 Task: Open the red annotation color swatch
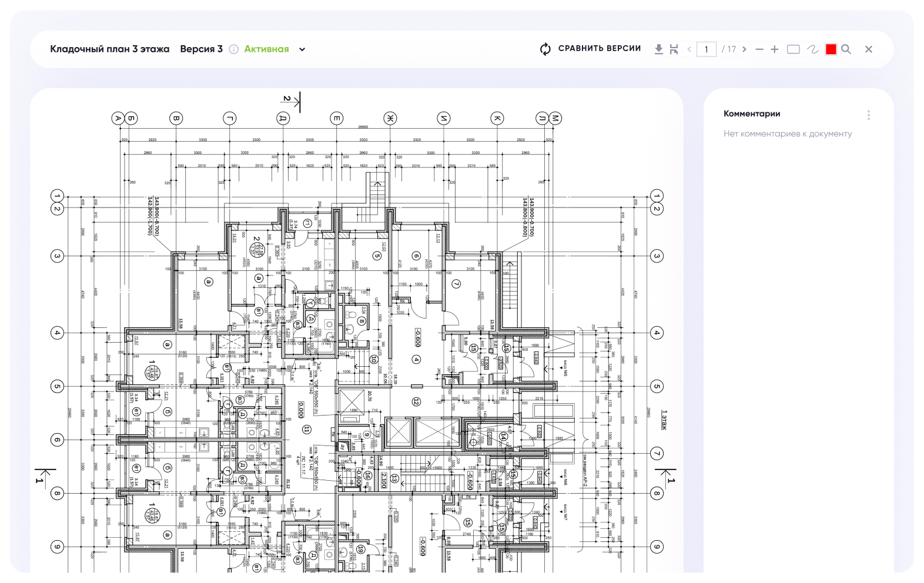pyautogui.click(x=831, y=49)
